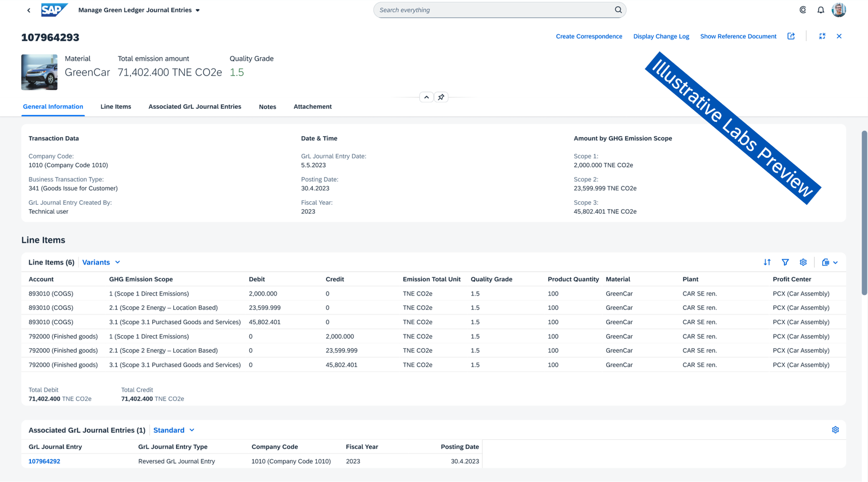Click Show Reference Document
The height and width of the screenshot is (482, 868).
(738, 37)
